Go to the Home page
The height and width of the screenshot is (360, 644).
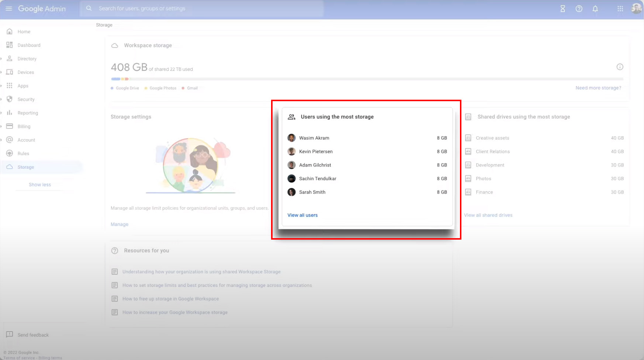point(24,31)
